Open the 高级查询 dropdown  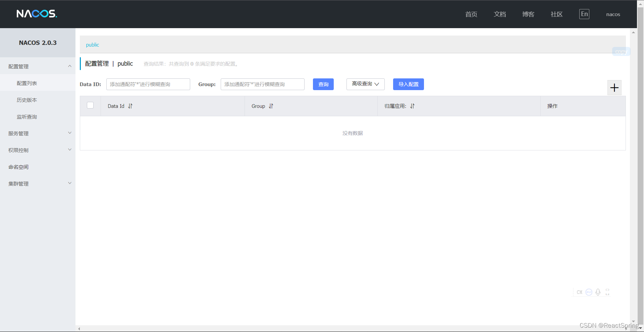(x=365, y=84)
